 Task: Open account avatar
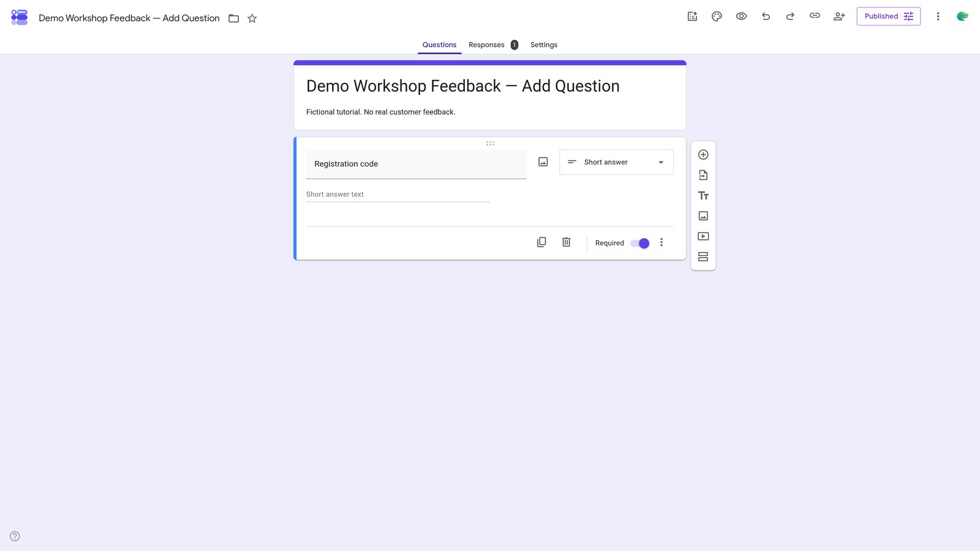click(962, 17)
